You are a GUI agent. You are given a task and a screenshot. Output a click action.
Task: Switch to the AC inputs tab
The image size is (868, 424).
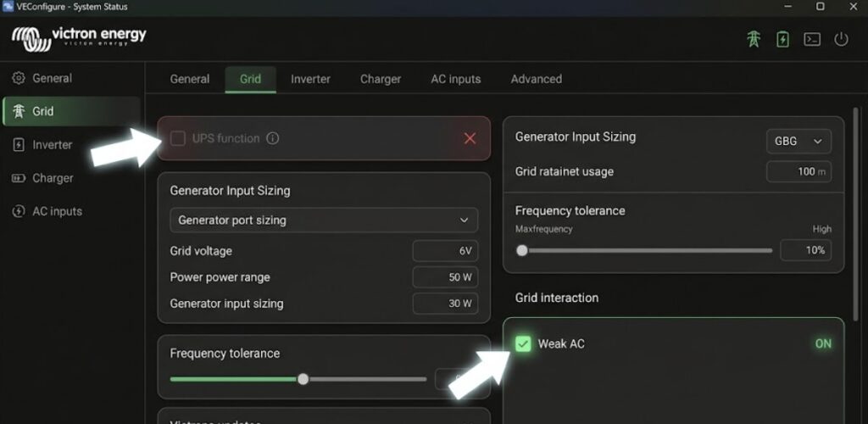tap(455, 79)
